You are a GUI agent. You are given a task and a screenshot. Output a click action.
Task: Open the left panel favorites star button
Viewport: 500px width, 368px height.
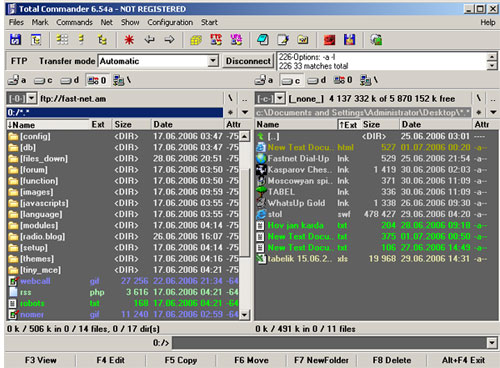coord(230,112)
